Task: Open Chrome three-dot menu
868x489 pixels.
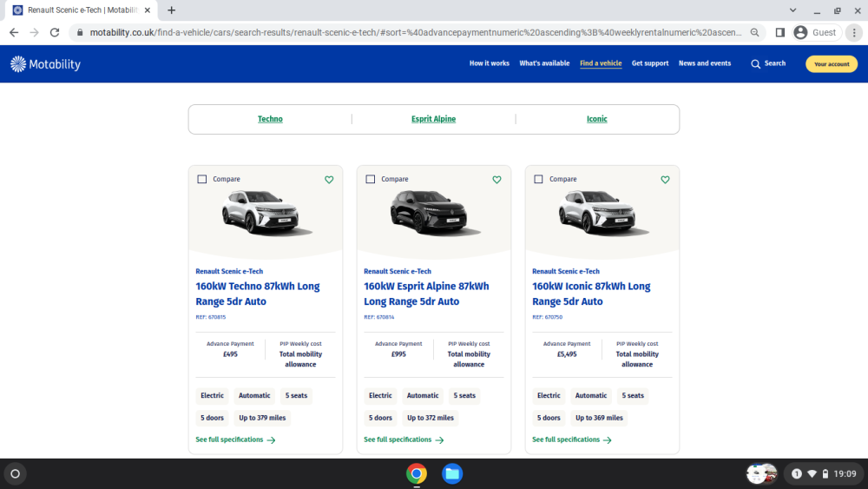Action: tap(854, 33)
